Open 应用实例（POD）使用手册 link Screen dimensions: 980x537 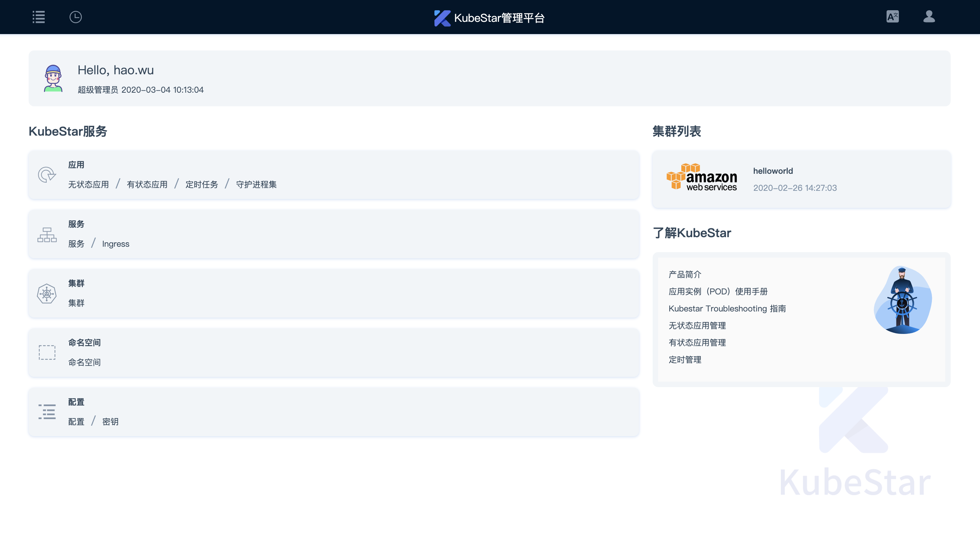(718, 292)
